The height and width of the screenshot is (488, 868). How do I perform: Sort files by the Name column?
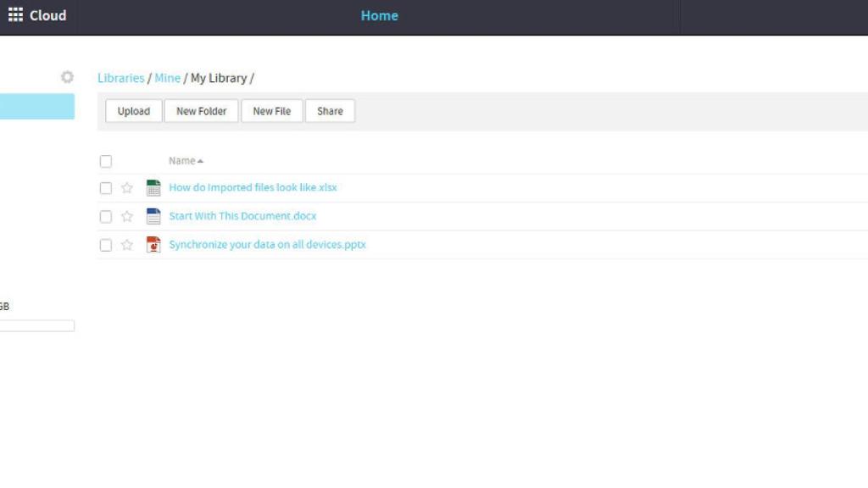tap(182, 161)
